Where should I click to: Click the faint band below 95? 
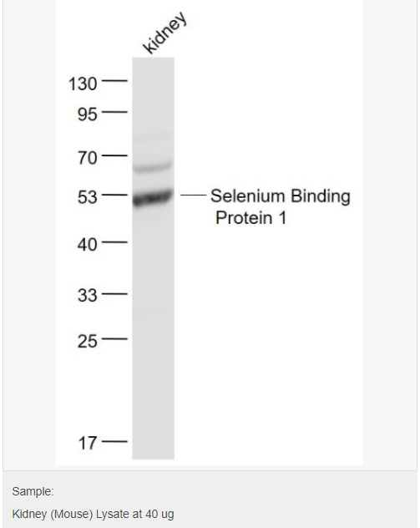tap(153, 137)
